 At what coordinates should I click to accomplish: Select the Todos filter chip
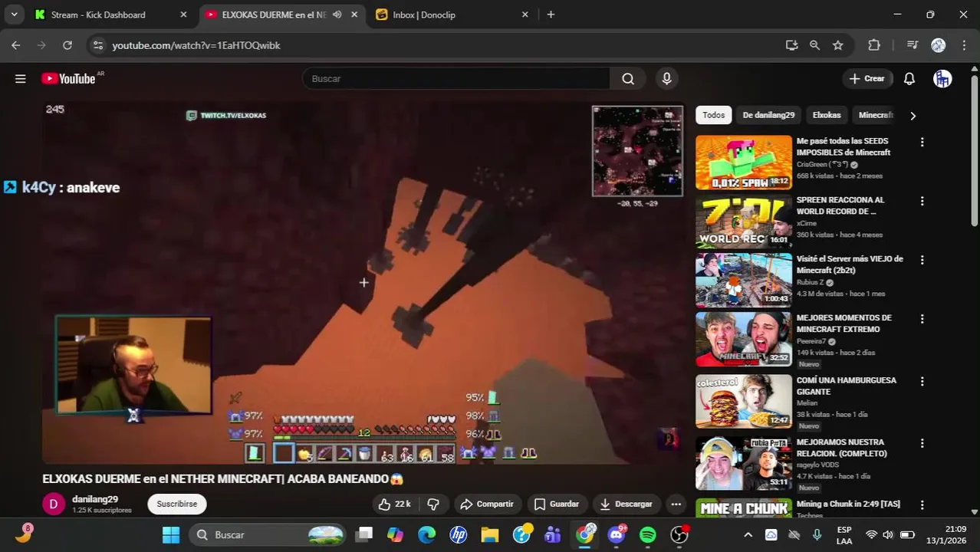[x=713, y=115]
